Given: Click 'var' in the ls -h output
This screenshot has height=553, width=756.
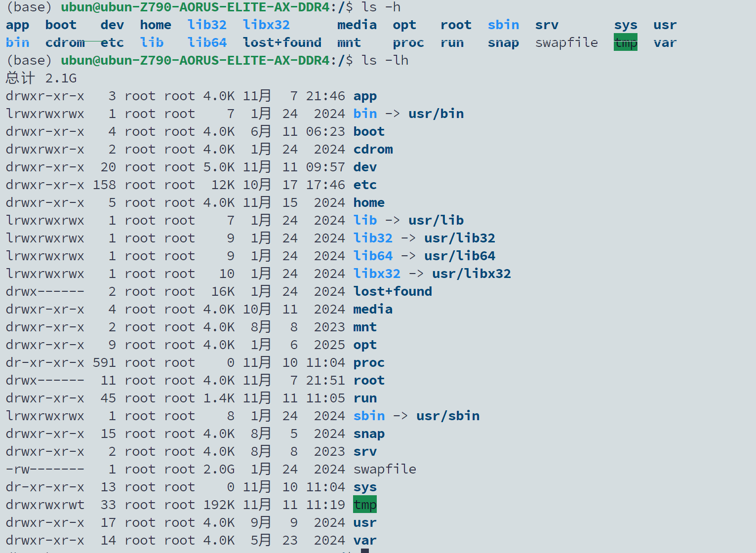Looking at the screenshot, I should point(665,43).
